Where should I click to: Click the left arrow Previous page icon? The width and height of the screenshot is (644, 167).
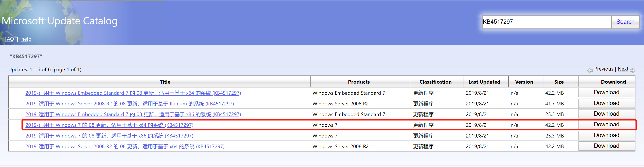click(x=590, y=70)
